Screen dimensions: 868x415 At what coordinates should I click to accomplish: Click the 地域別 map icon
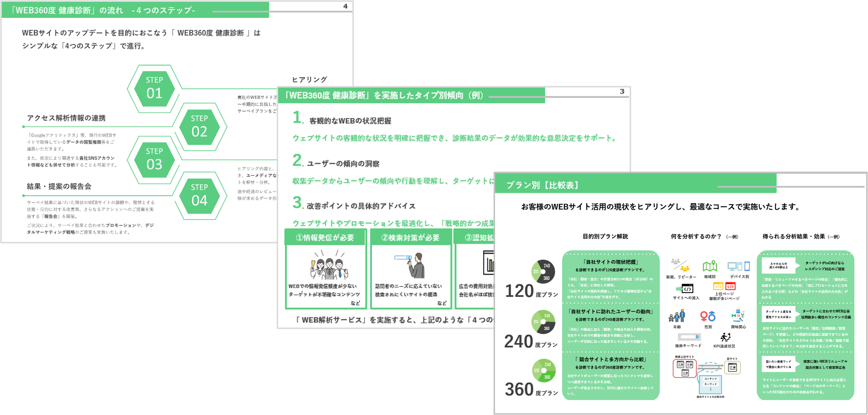tap(710, 266)
